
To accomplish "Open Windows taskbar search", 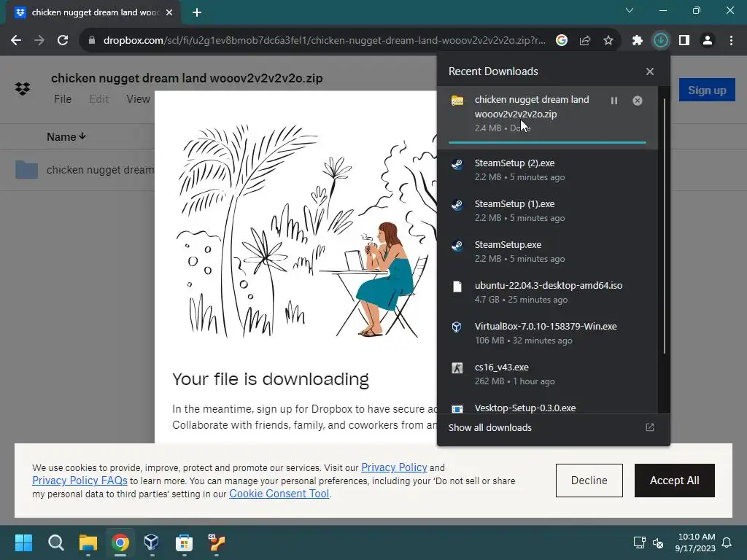I will (55, 542).
